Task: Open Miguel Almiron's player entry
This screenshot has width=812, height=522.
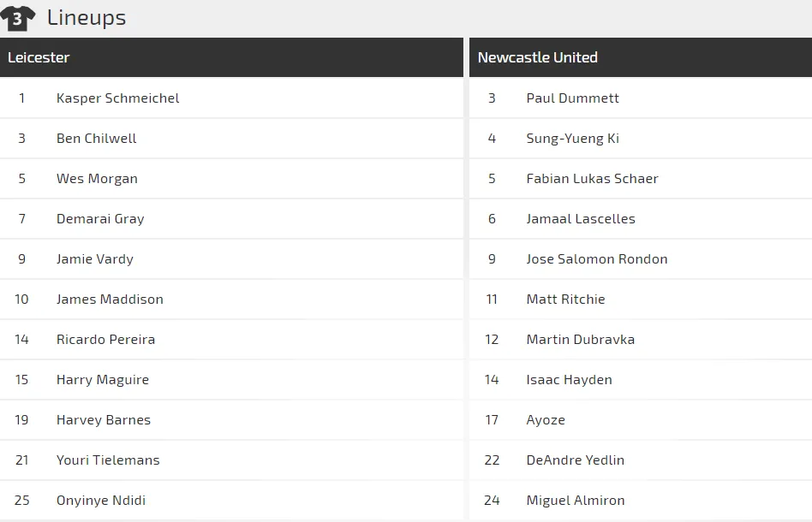Action: click(575, 501)
